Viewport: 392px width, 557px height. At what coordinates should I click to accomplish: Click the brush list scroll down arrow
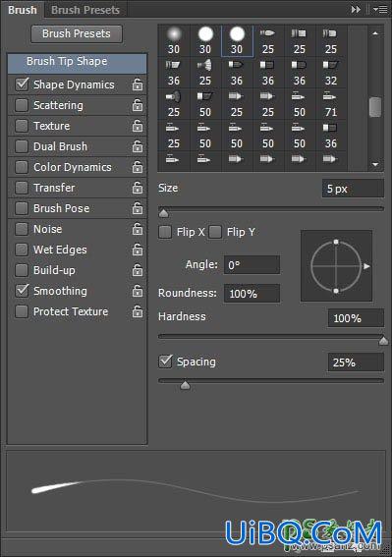(x=375, y=164)
